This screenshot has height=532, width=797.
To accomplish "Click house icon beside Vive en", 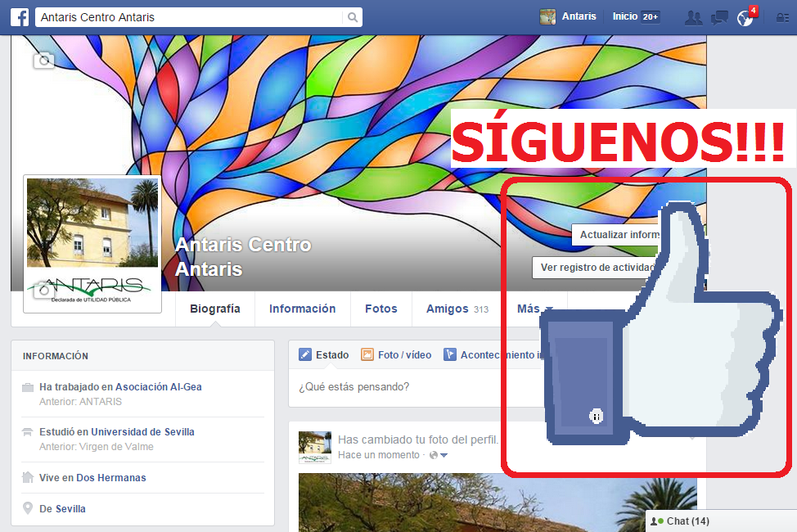I will point(28,477).
